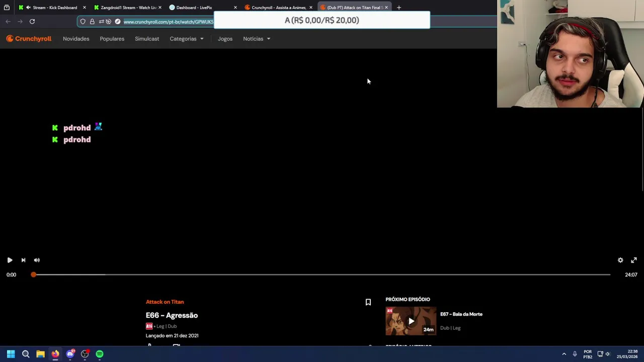Image resolution: width=644 pixels, height=362 pixels.
Task: Open the Jogos page
Action: 225,39
